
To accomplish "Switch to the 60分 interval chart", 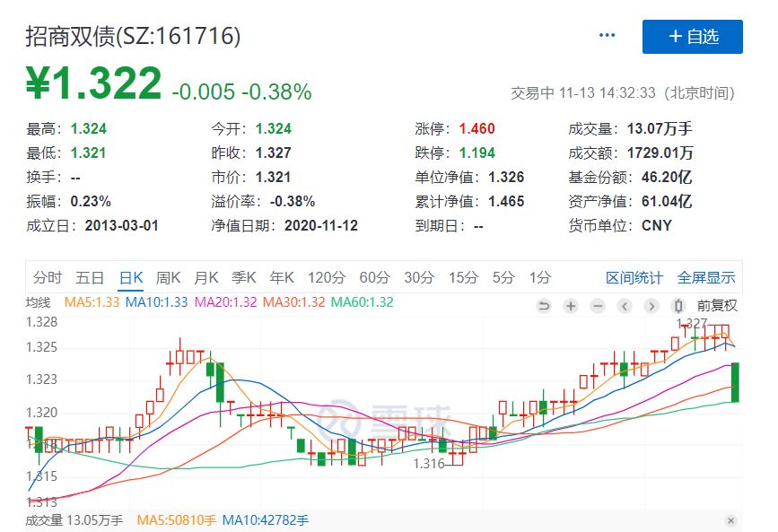I will click(x=374, y=277).
